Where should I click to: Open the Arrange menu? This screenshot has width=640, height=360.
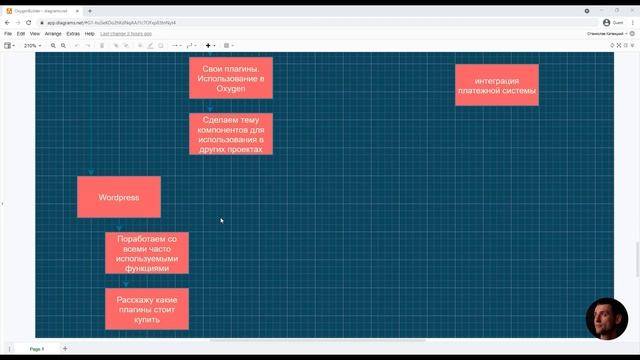(53, 34)
